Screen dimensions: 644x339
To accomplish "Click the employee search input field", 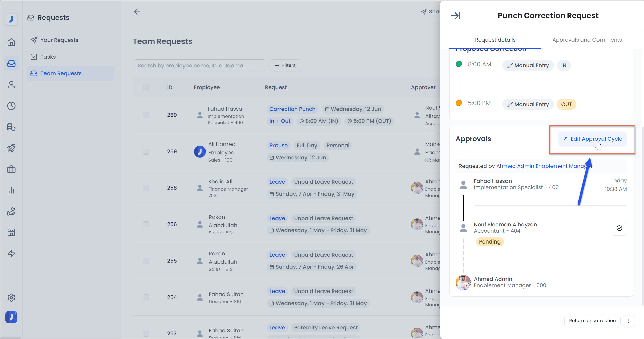I will click(199, 65).
